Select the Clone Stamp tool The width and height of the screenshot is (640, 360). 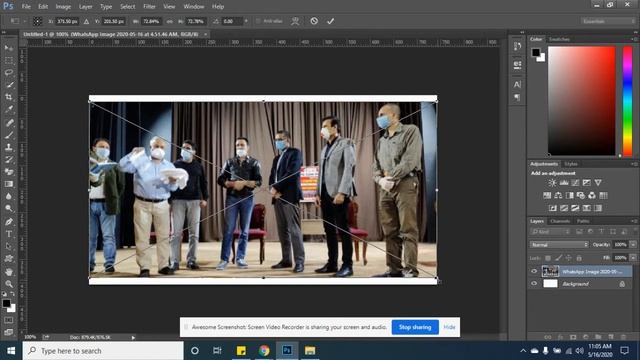[x=9, y=147]
